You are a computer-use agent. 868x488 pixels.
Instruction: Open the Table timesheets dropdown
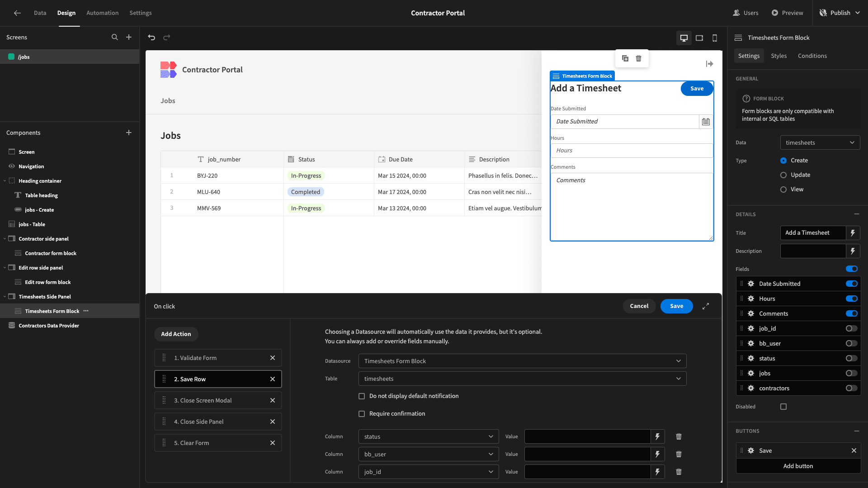coord(522,379)
